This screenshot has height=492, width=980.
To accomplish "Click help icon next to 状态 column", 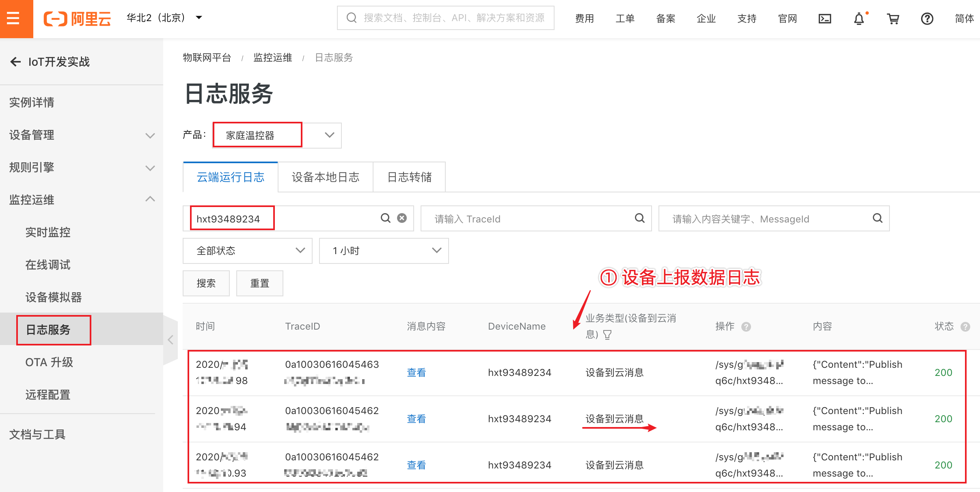I will pos(965,327).
